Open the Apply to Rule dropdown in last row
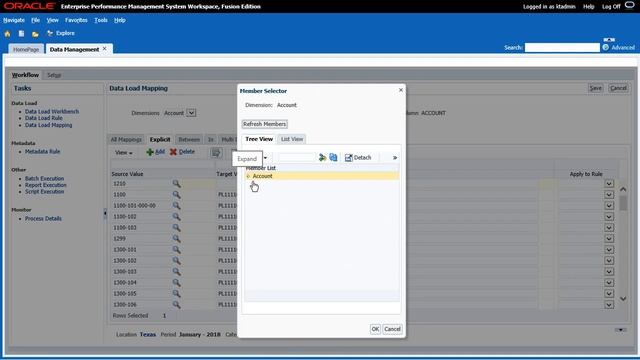Viewport: 640px width, 360px height. (x=609, y=305)
